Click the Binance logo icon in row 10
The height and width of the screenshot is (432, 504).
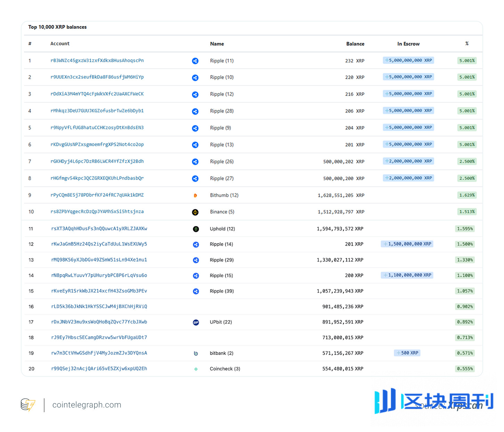[x=195, y=212]
